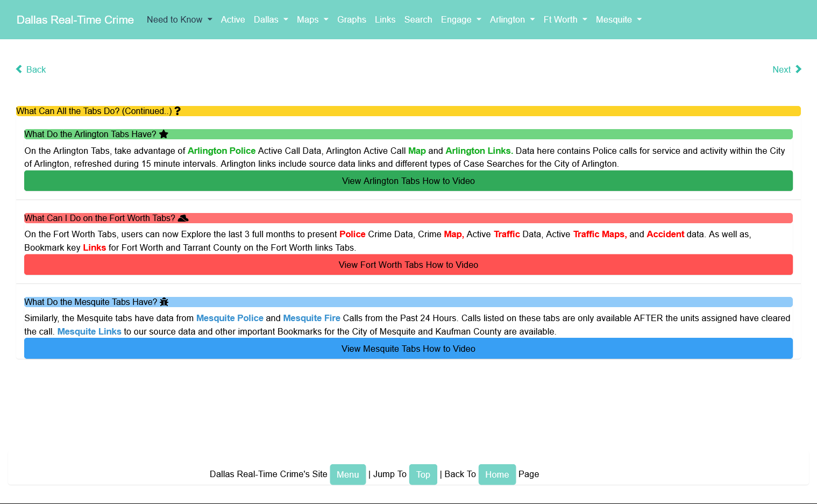
Task: Click the Next chevron arrow icon
Action: [798, 69]
